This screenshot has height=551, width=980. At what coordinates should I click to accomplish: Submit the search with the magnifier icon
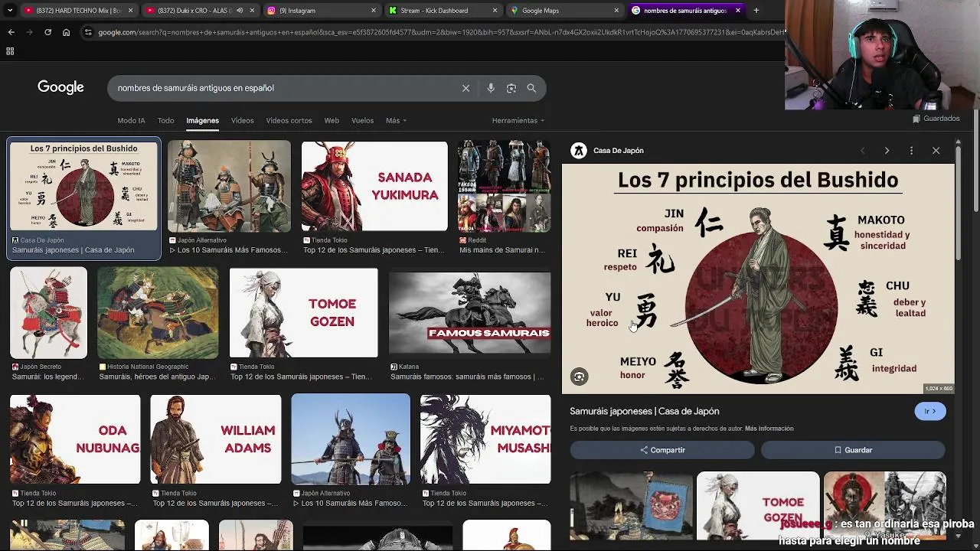pyautogui.click(x=531, y=88)
